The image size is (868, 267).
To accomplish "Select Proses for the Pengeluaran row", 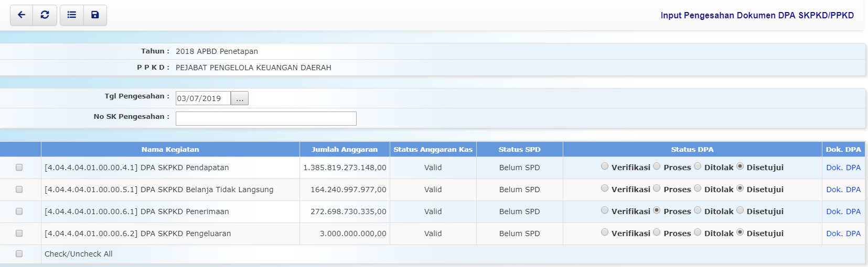I will pos(657,232).
